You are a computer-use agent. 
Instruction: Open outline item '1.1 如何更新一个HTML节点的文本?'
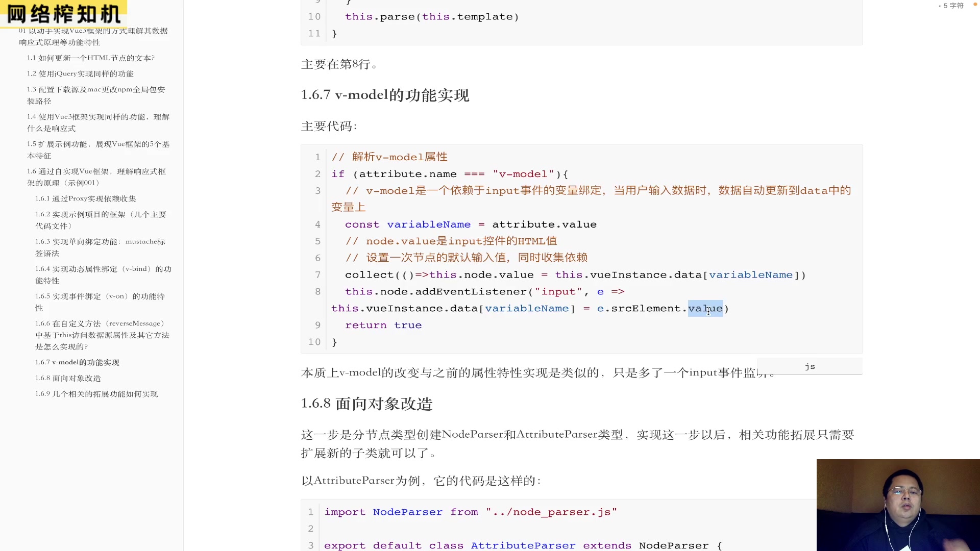90,58
